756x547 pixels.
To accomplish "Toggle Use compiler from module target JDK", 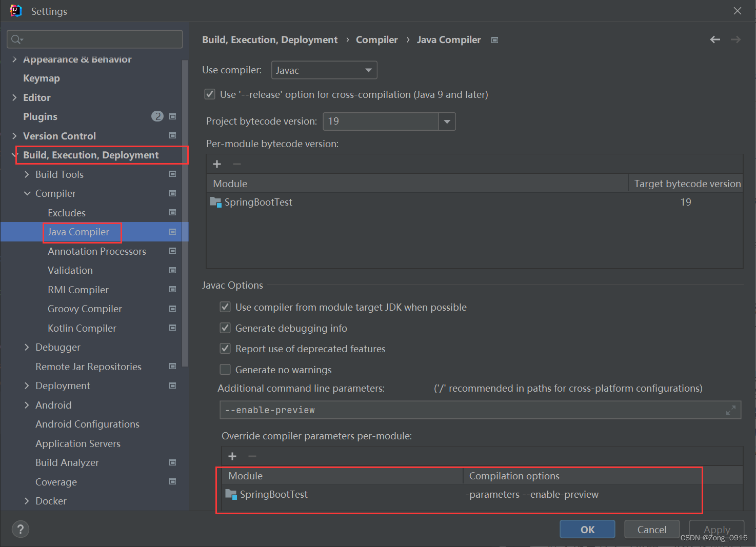I will tap(225, 307).
